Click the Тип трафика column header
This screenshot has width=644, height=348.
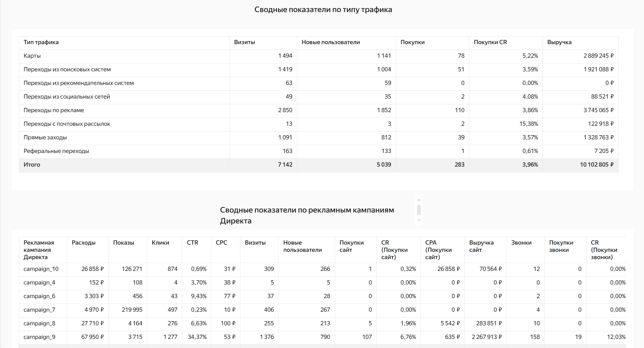pyautogui.click(x=41, y=42)
